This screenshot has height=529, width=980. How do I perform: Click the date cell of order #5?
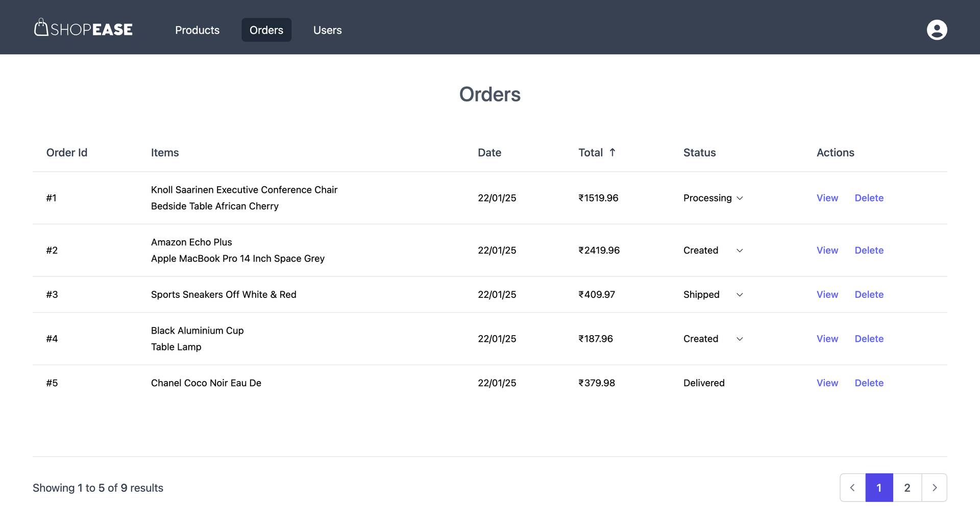pos(497,383)
